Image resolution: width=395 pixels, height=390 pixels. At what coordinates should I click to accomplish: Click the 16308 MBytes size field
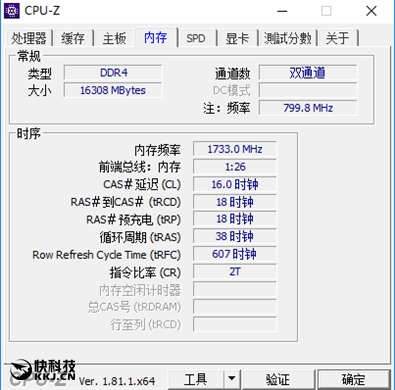[113, 90]
